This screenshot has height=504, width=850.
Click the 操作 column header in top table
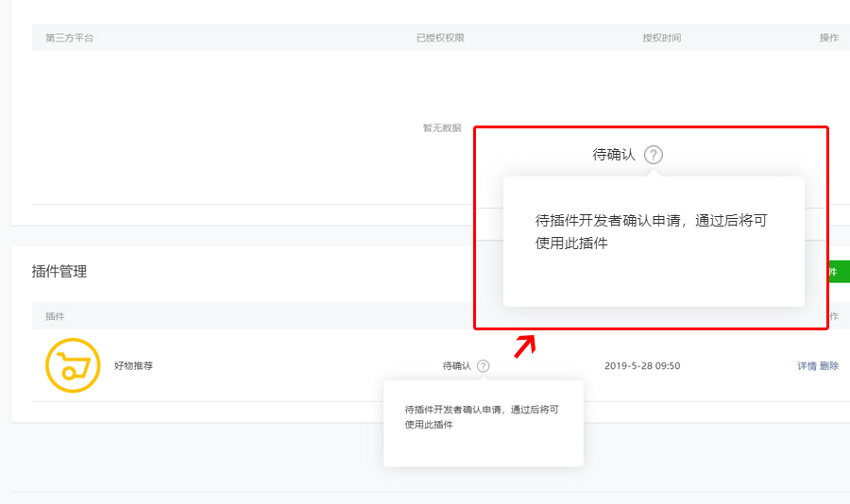tap(829, 38)
